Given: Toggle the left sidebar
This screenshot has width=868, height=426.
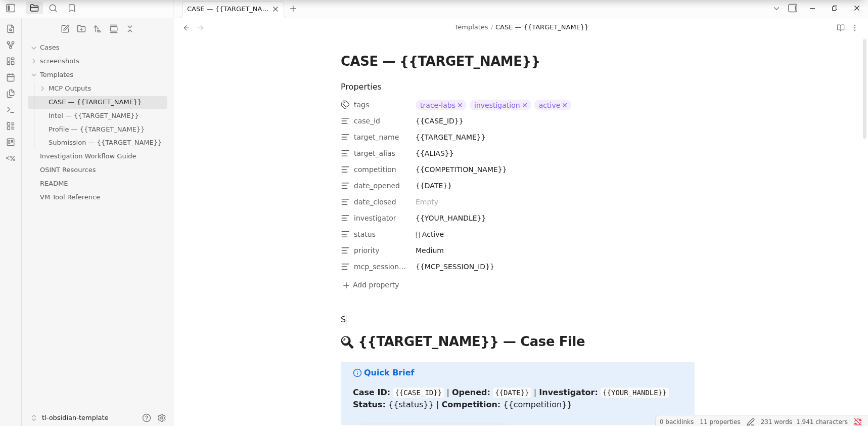Looking at the screenshot, I should click(x=11, y=8).
